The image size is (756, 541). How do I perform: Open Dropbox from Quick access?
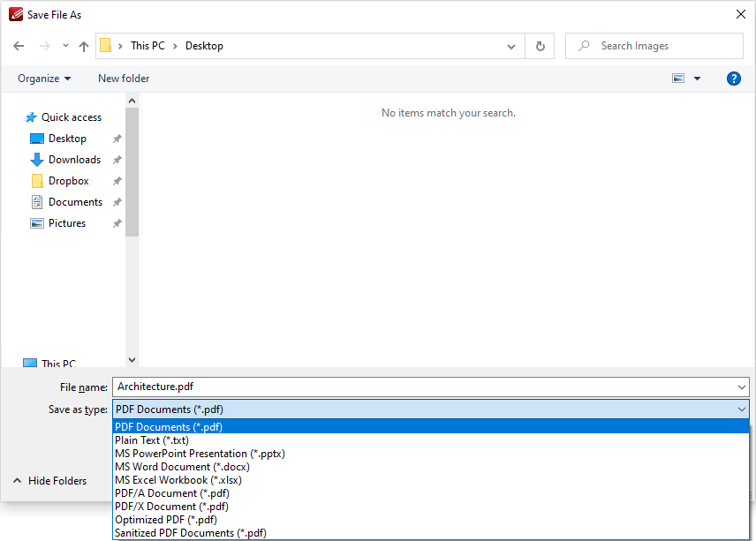click(x=64, y=180)
